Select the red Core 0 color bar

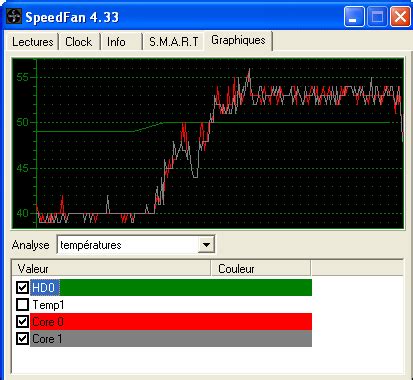171,322
